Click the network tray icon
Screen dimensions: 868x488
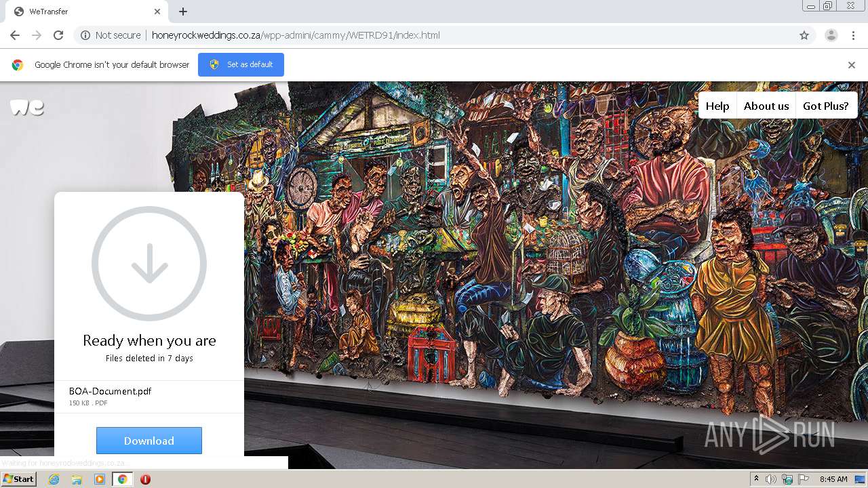coord(787,479)
